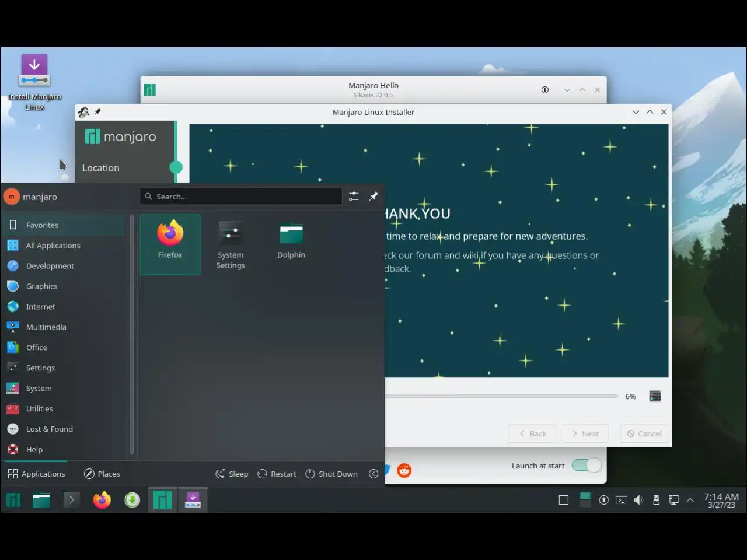This screenshot has height=560, width=747.
Task: Click the show desktop tray icon
Action: coord(564,500)
